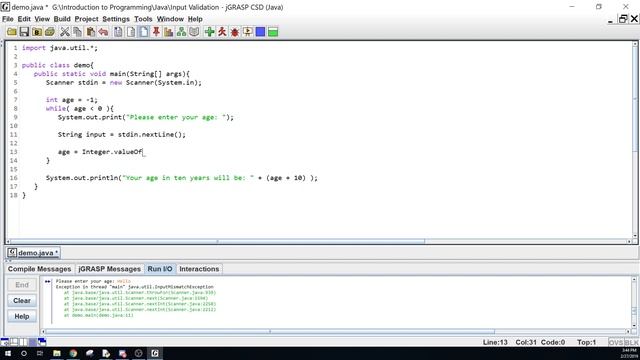Open the Edit menu

pos(24,19)
